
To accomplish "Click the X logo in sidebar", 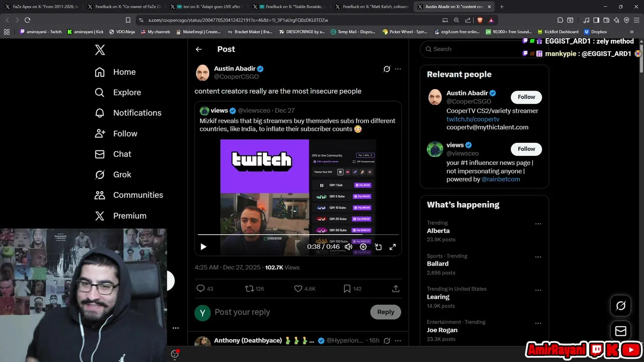I will [100, 50].
